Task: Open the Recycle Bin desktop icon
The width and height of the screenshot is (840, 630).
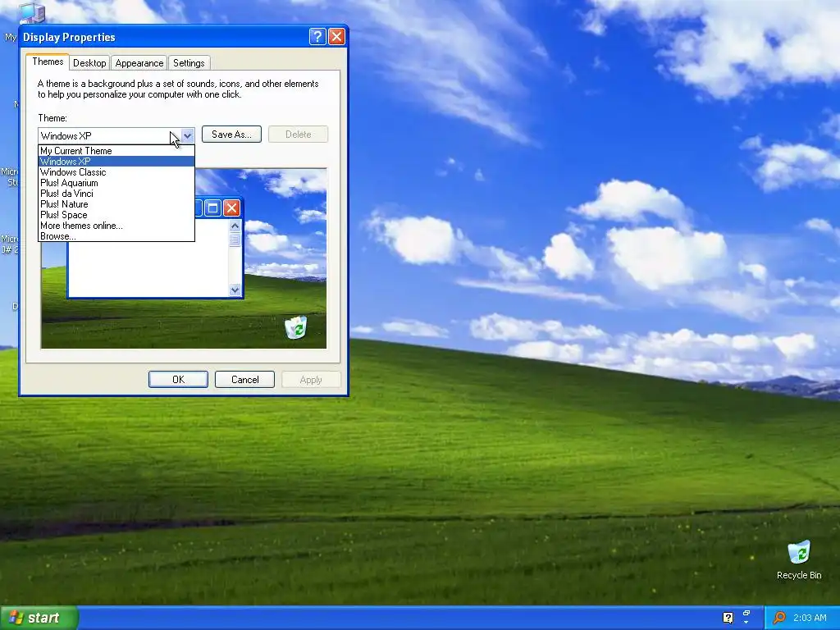Action: pyautogui.click(x=799, y=559)
